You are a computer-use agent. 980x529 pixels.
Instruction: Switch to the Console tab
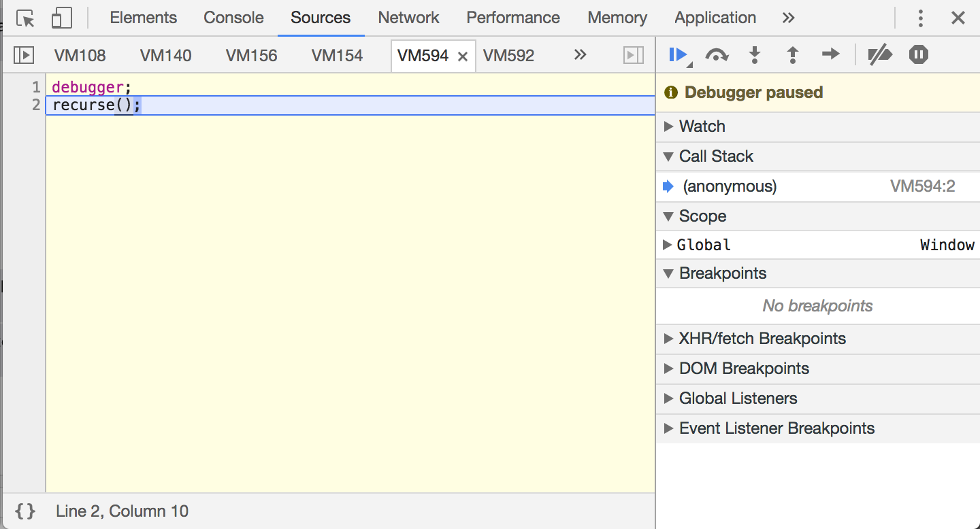point(233,18)
